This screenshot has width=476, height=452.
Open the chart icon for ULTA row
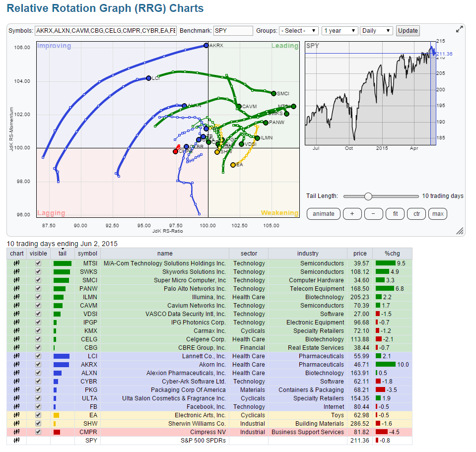click(17, 398)
